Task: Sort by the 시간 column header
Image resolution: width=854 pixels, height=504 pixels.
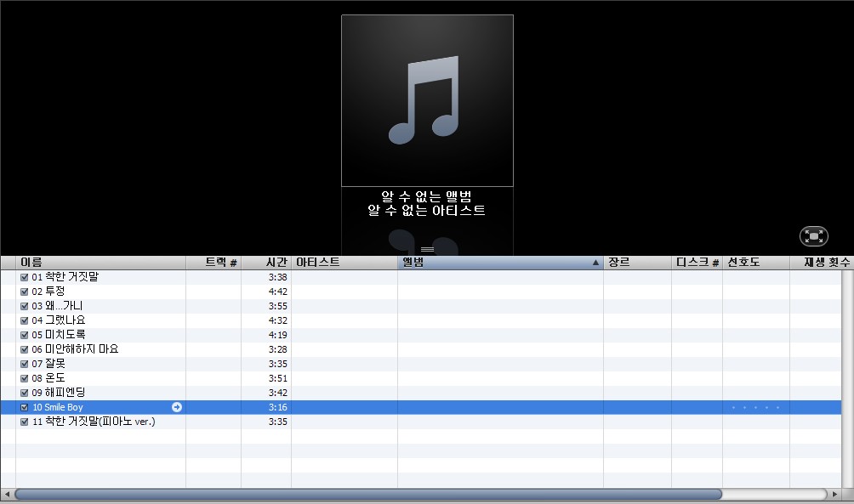Action: pos(266,263)
